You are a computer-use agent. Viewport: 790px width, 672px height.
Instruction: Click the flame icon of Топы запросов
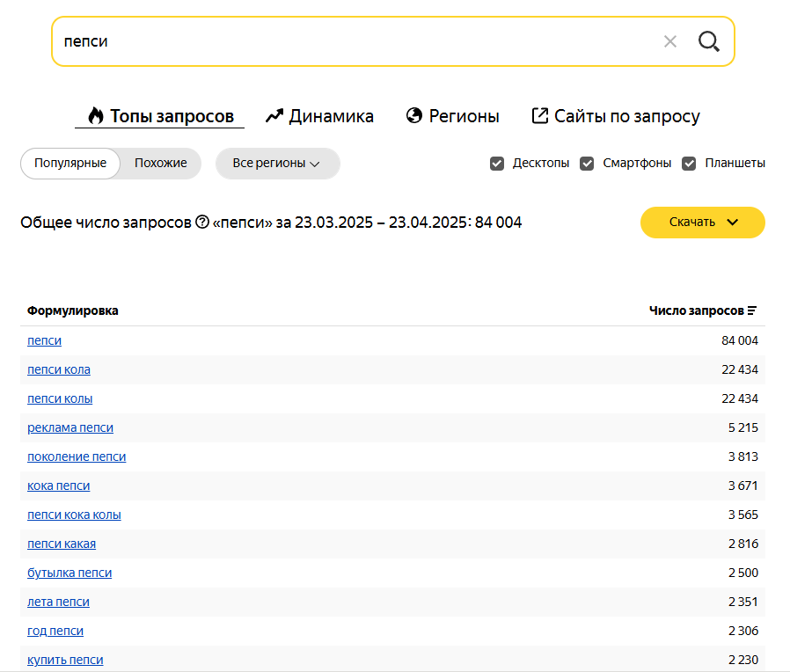coord(95,116)
